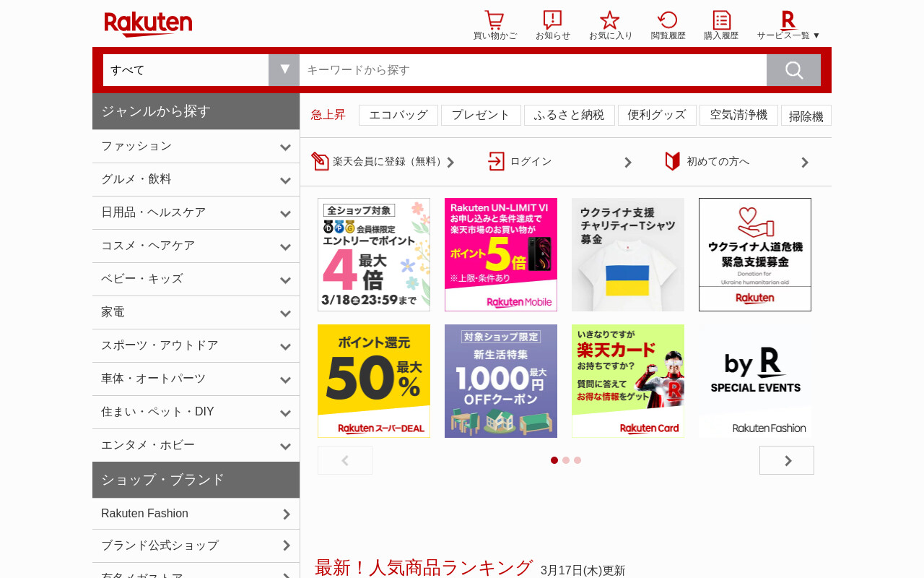Open the 4倍 point entry banner
The image size is (924, 578).
coord(374,254)
